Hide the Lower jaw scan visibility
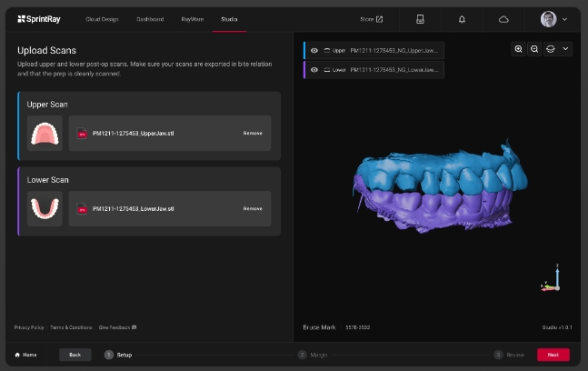Viewport: 588px width, 371px height. (x=314, y=69)
